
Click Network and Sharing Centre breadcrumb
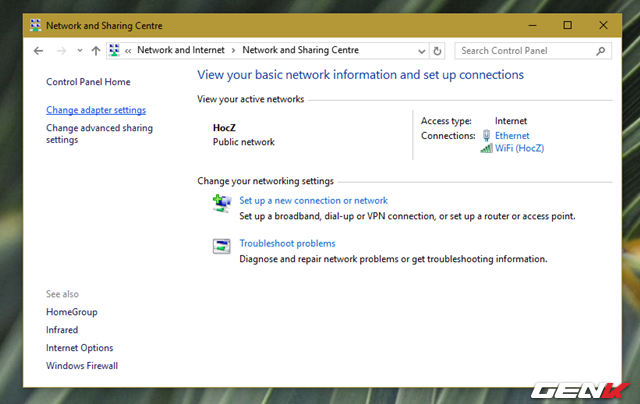[x=300, y=50]
